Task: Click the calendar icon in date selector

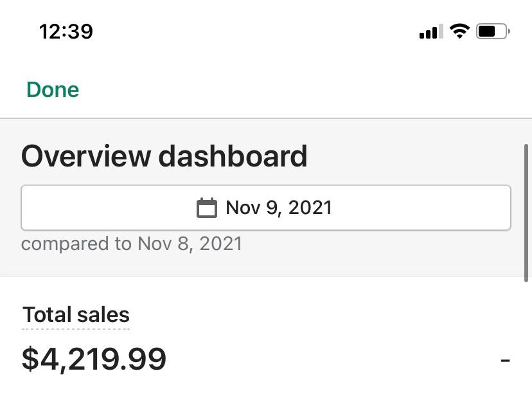Action: (x=206, y=208)
